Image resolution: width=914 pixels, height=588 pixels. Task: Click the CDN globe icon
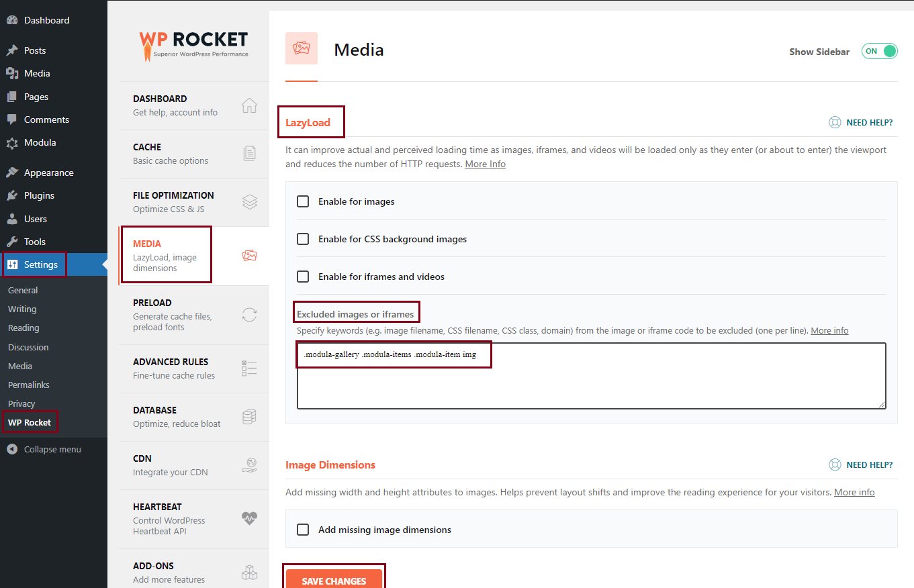(249, 465)
